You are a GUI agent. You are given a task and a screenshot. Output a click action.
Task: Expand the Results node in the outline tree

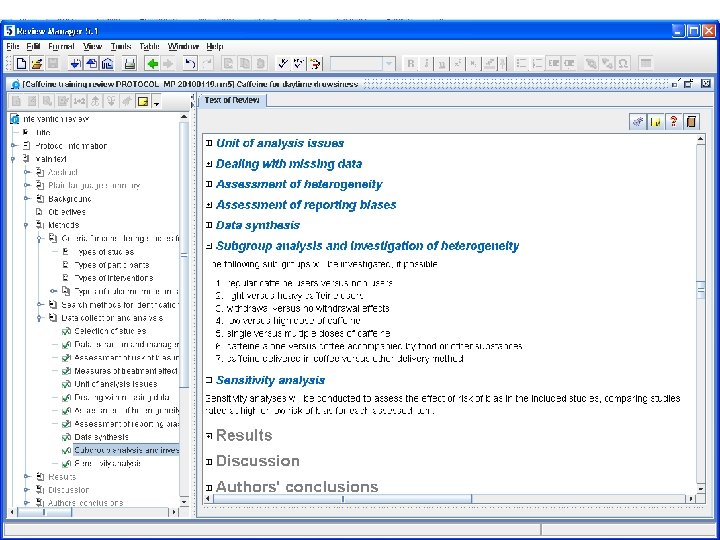tap(27, 477)
